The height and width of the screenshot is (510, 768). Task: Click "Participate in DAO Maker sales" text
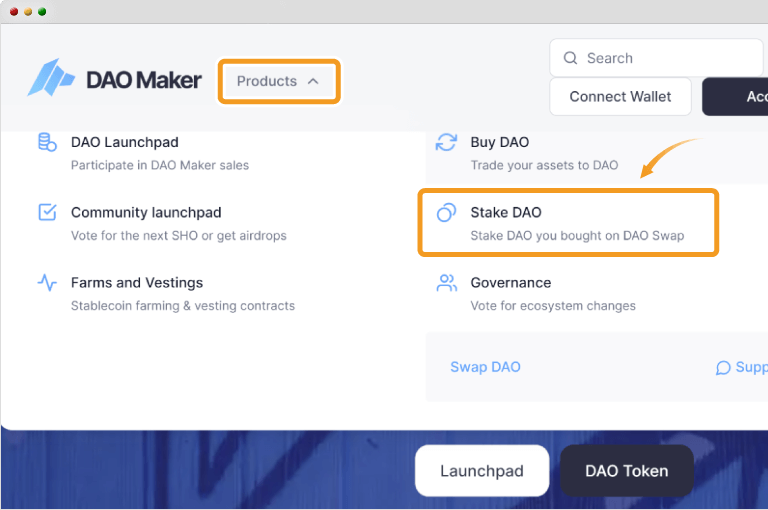coord(160,165)
